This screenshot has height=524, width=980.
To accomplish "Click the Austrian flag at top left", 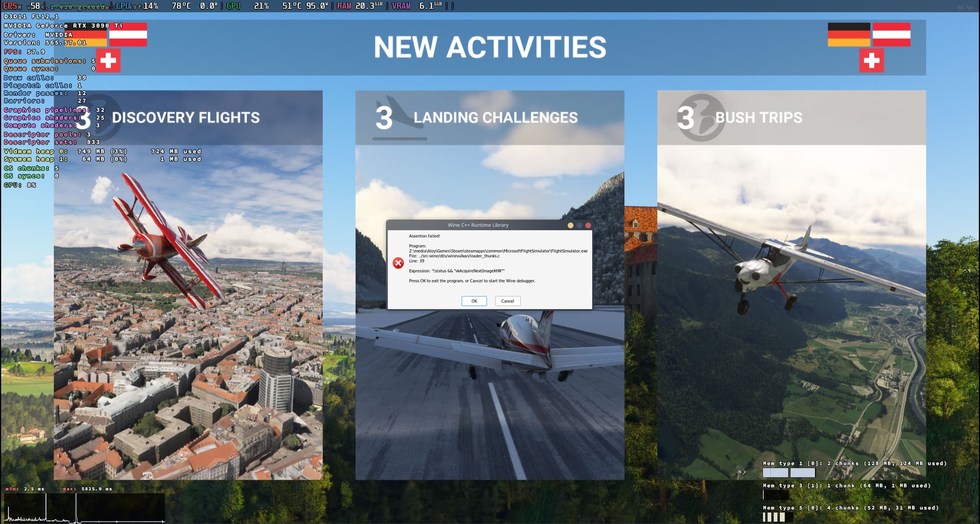I will point(128,35).
